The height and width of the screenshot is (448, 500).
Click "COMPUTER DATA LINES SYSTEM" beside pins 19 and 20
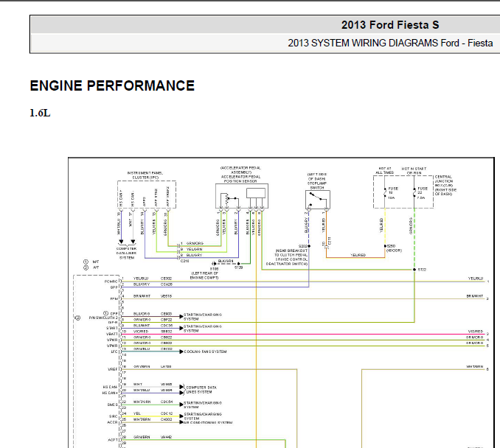click(x=201, y=389)
